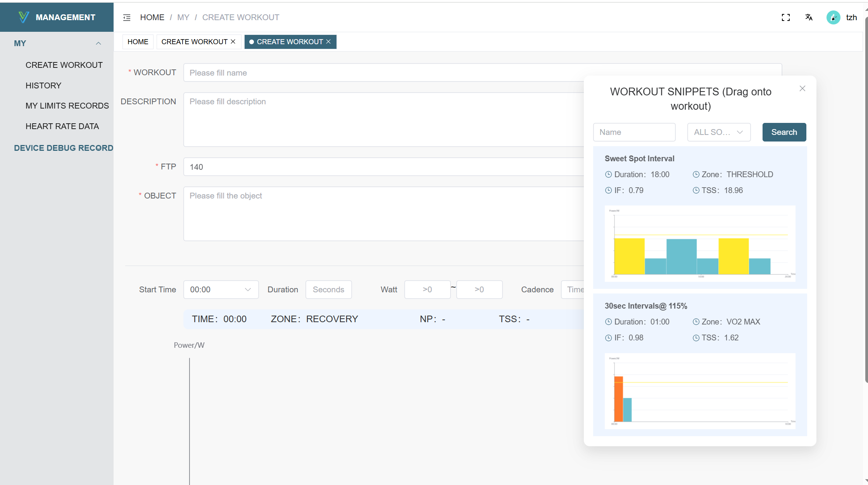Click HOME in the breadcrumb

coord(152,17)
